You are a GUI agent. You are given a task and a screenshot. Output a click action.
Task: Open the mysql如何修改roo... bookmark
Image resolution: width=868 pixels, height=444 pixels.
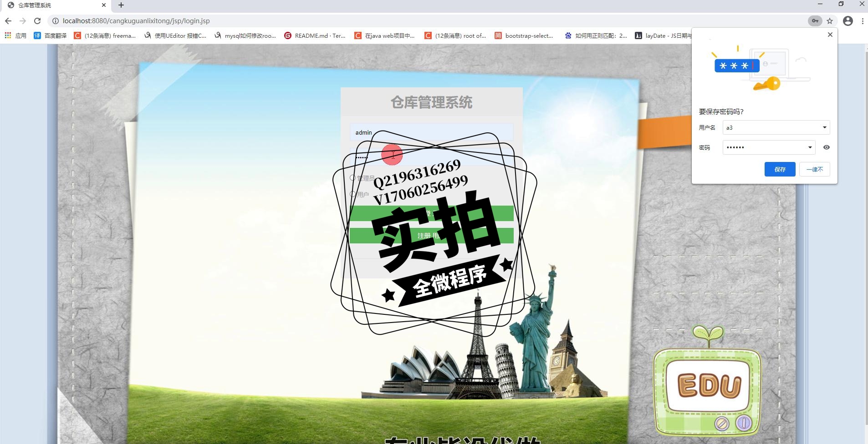click(245, 35)
